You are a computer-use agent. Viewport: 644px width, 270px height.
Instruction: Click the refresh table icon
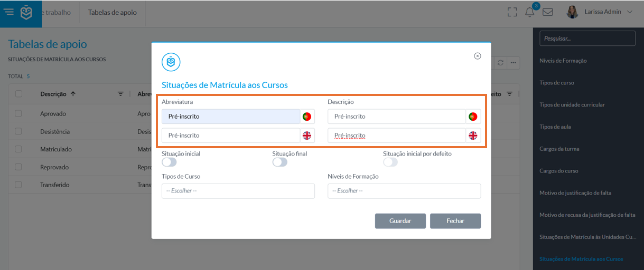pos(500,63)
